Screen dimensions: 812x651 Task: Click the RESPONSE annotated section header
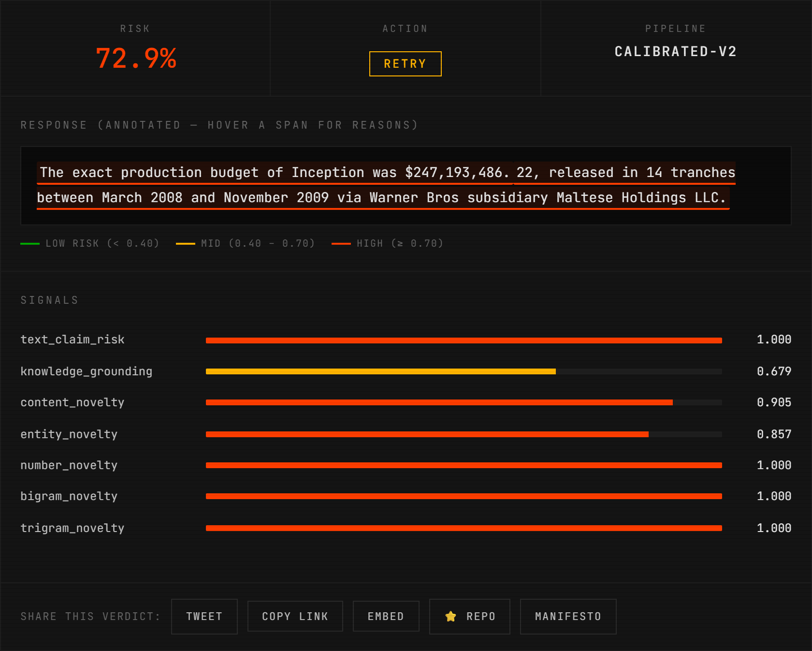(x=219, y=125)
